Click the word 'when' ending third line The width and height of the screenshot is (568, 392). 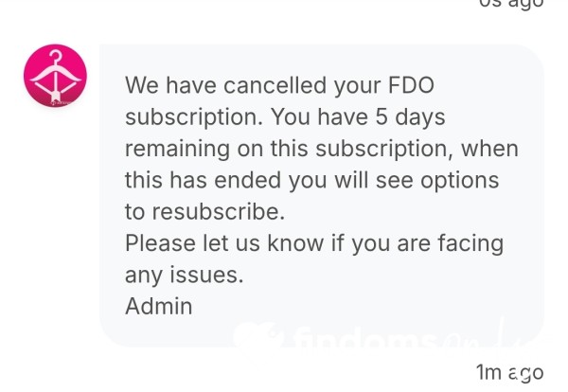click(489, 149)
